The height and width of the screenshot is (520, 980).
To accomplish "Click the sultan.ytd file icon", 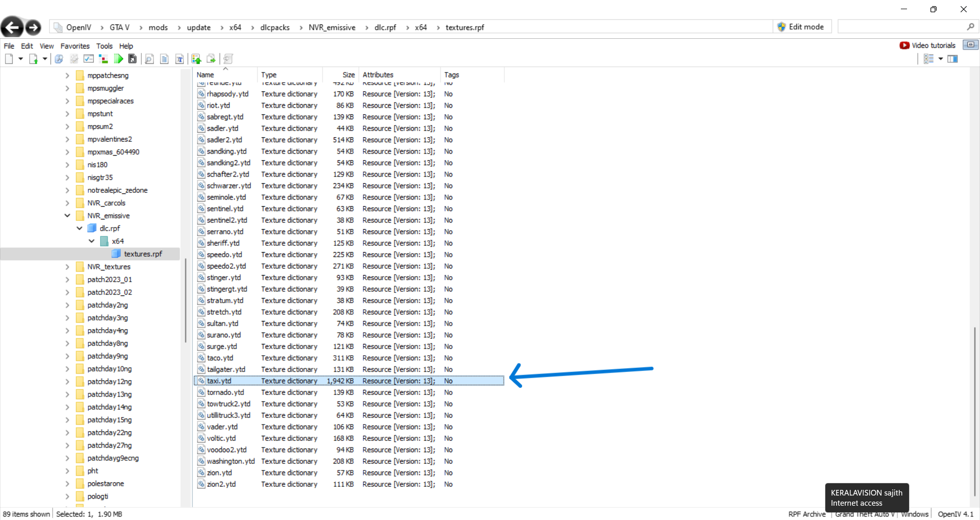I will coord(201,323).
